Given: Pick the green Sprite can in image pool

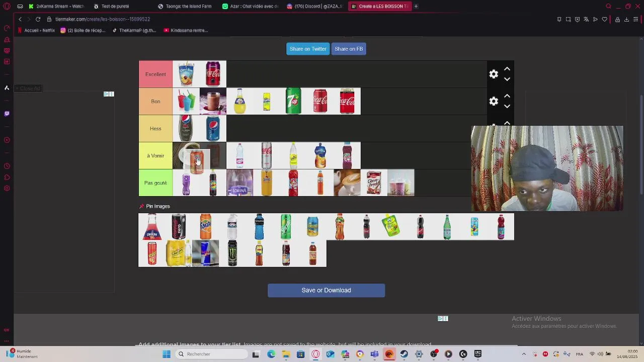Looking at the screenshot, I should (286, 226).
